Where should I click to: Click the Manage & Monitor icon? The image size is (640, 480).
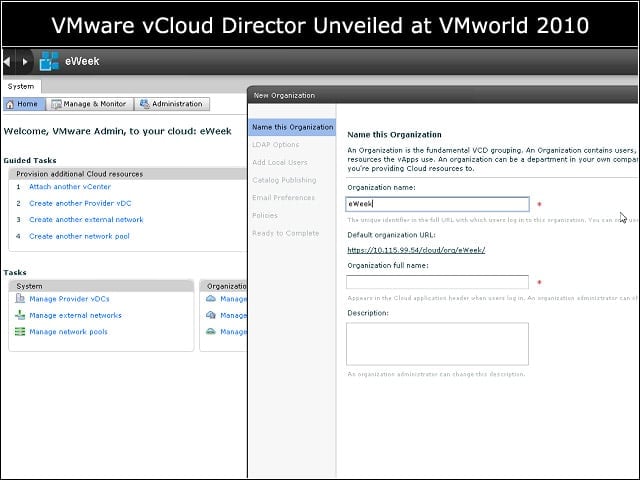pyautogui.click(x=56, y=104)
